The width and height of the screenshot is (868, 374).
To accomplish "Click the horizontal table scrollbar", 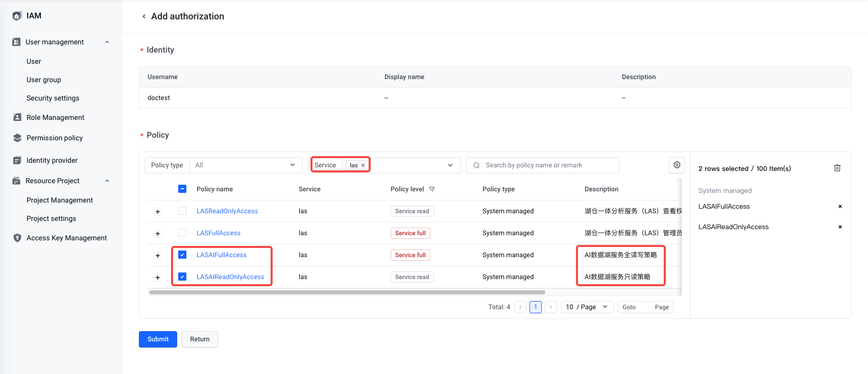I will [347, 292].
